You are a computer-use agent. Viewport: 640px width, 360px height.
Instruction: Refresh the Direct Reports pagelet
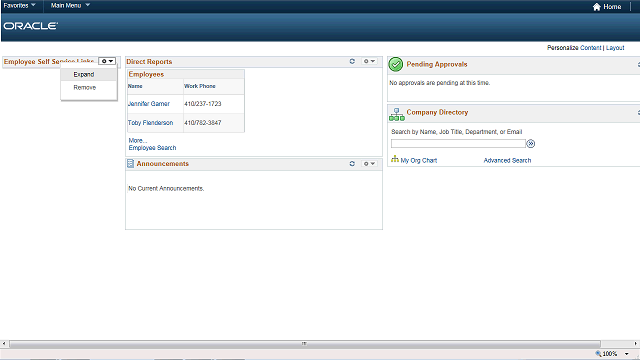pyautogui.click(x=352, y=61)
